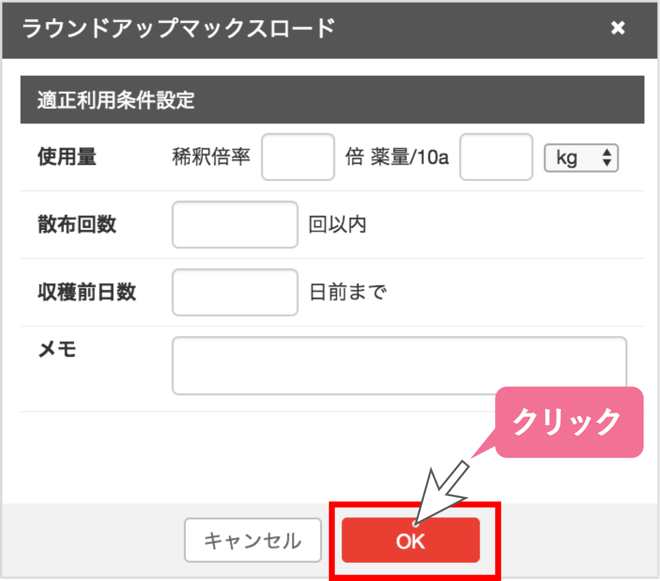660x581 pixels.
Task: Select the 収穫前日数 input field
Action: (235, 292)
